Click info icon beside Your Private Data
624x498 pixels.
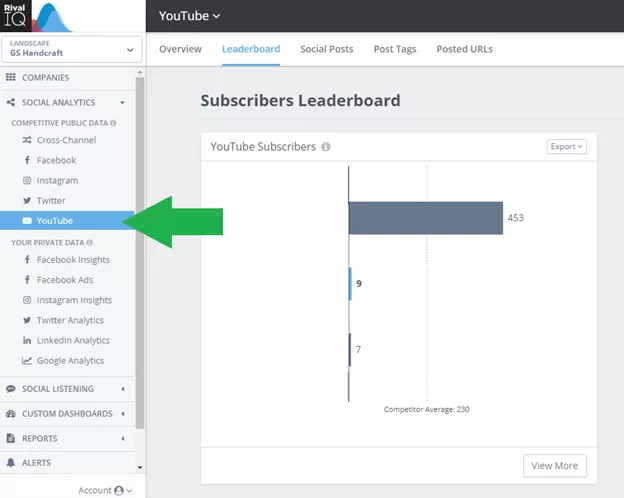[90, 242]
